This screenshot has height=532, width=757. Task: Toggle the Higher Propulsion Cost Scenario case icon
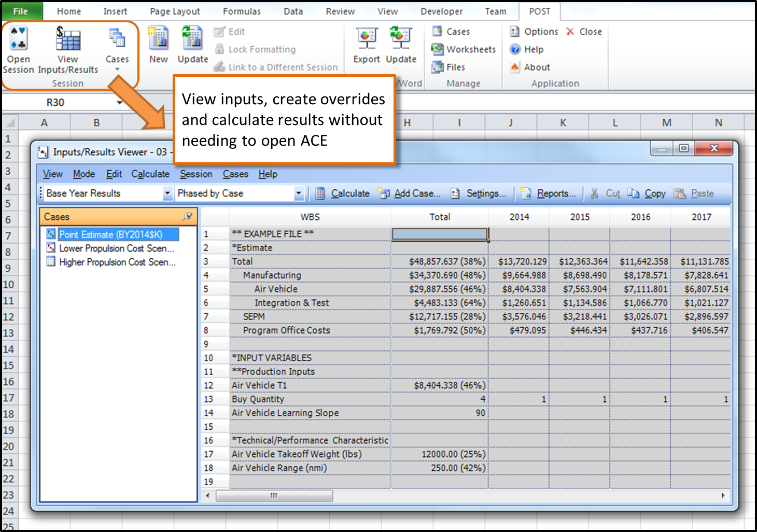(51, 262)
